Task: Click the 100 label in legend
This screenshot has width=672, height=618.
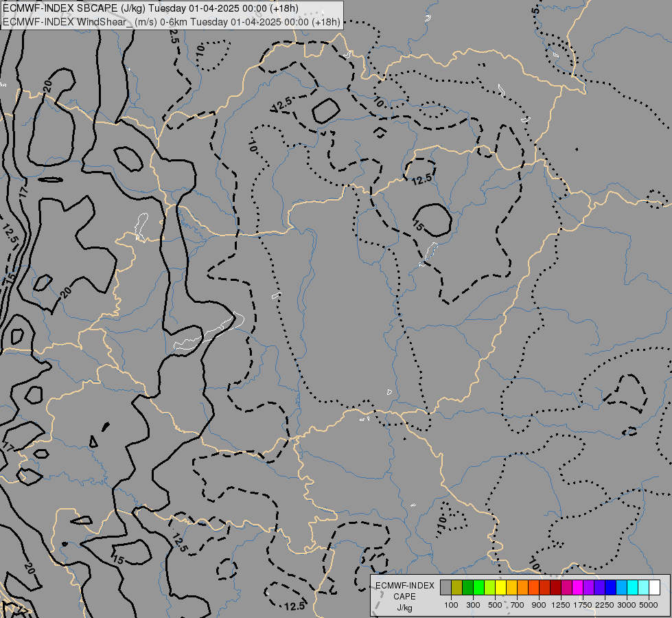Action: pos(451,605)
